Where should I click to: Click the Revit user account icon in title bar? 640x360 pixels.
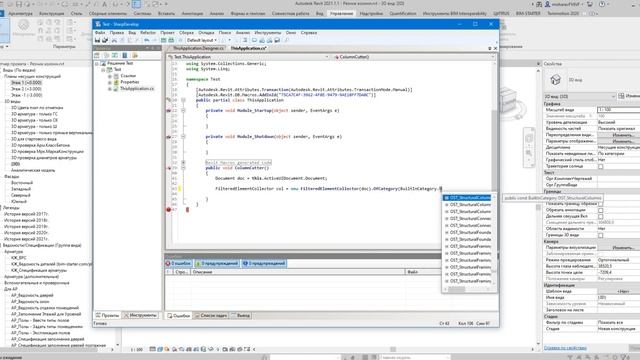[547, 4]
